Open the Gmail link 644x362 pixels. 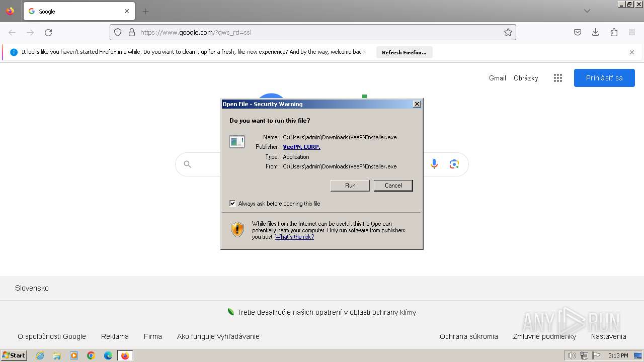[x=497, y=78]
